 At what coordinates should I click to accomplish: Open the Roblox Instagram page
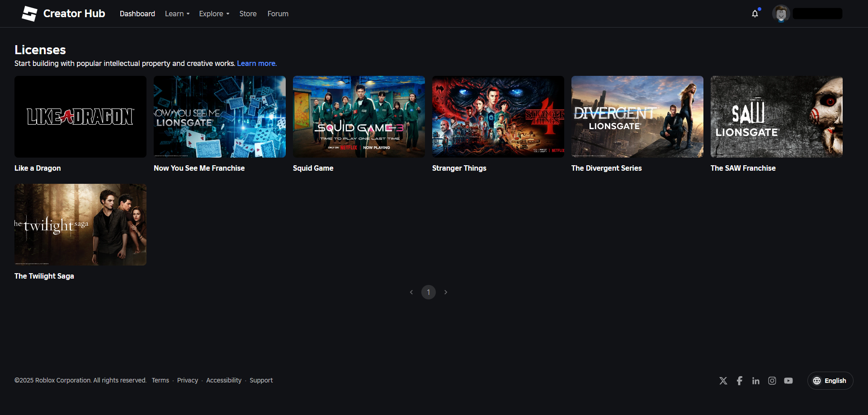pyautogui.click(x=772, y=381)
